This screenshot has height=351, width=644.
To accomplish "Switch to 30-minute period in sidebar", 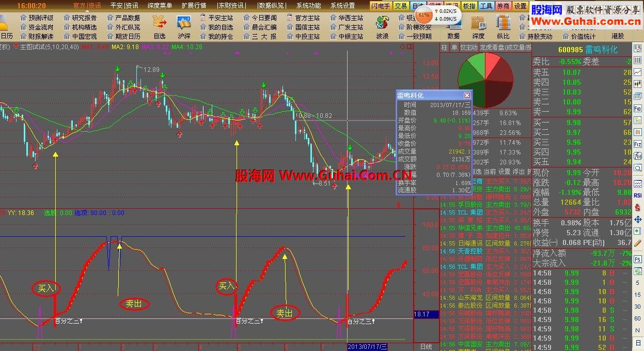I will (x=637, y=307).
